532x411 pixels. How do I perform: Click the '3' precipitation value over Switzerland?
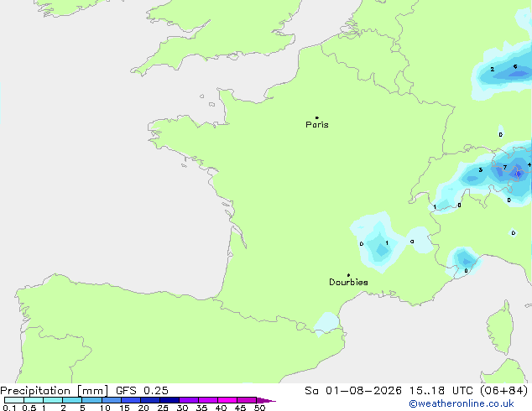point(481,170)
